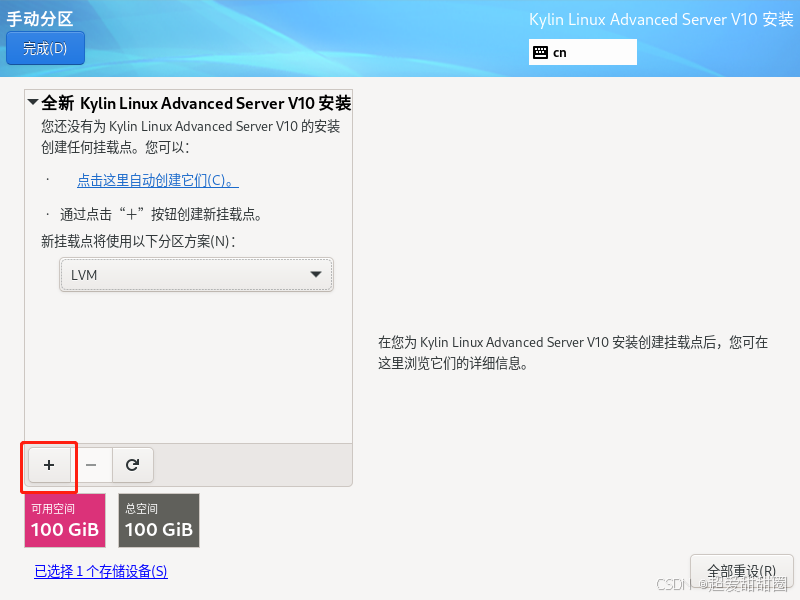The image size is (800, 600).
Task: Click the 手动分区 title text
Action: click(40, 19)
